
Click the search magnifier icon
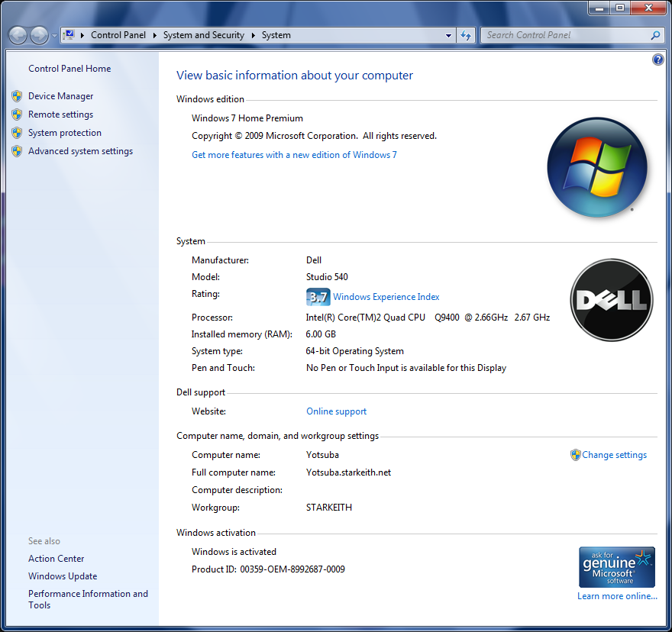(655, 35)
